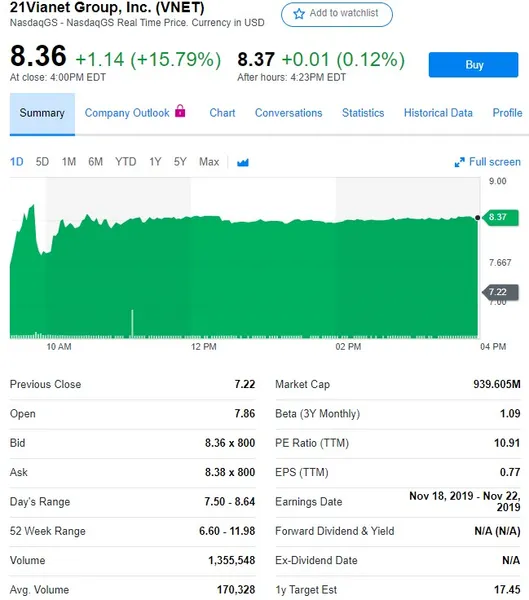The height and width of the screenshot is (600, 529).
Task: Select the 1M chart range
Action: coord(69,162)
